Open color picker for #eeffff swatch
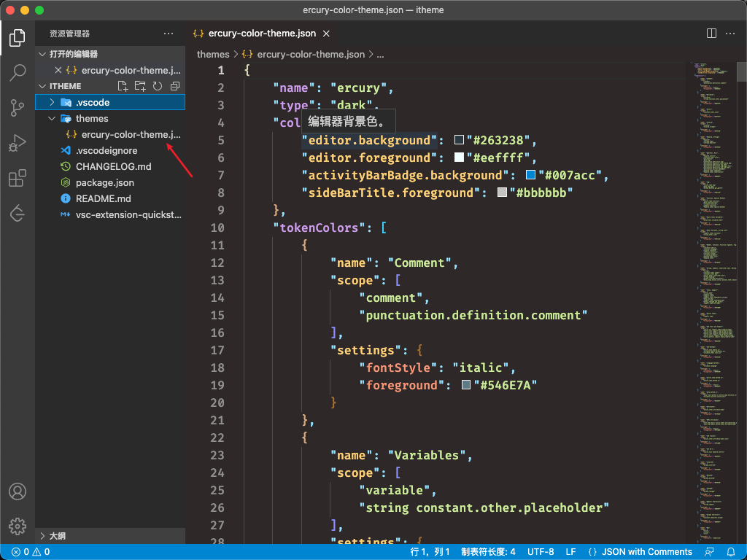This screenshot has height=560, width=747. pyautogui.click(x=460, y=157)
